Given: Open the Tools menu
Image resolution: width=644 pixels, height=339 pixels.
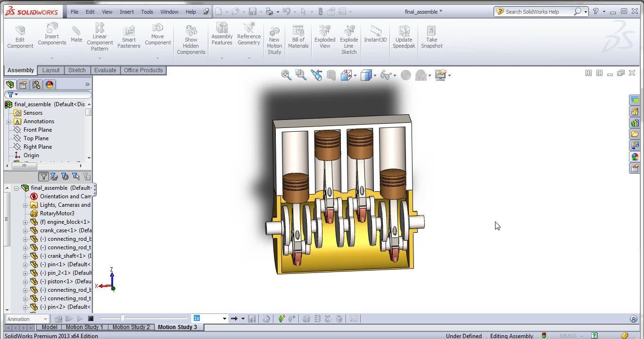Looking at the screenshot, I should 147,12.
